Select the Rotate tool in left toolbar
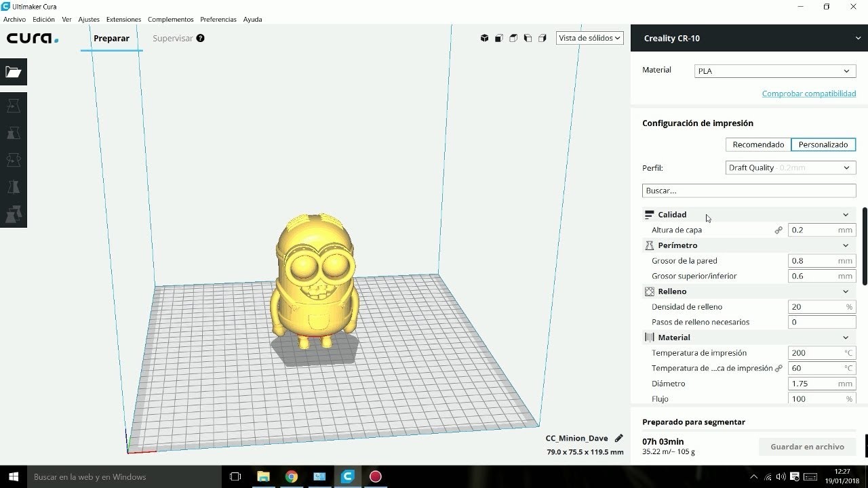Screen dimensions: 868x488 (13, 160)
